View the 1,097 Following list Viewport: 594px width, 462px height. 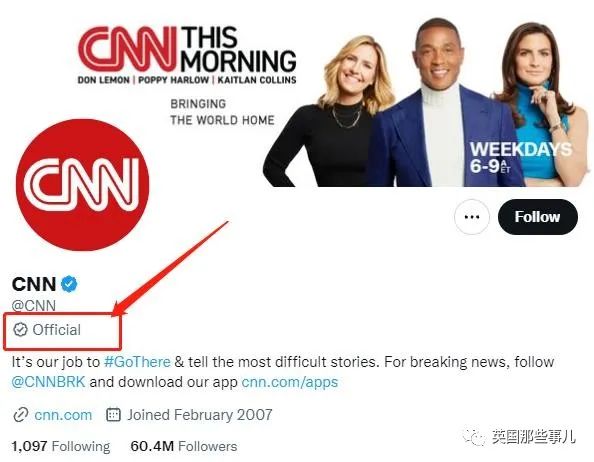(x=61, y=446)
